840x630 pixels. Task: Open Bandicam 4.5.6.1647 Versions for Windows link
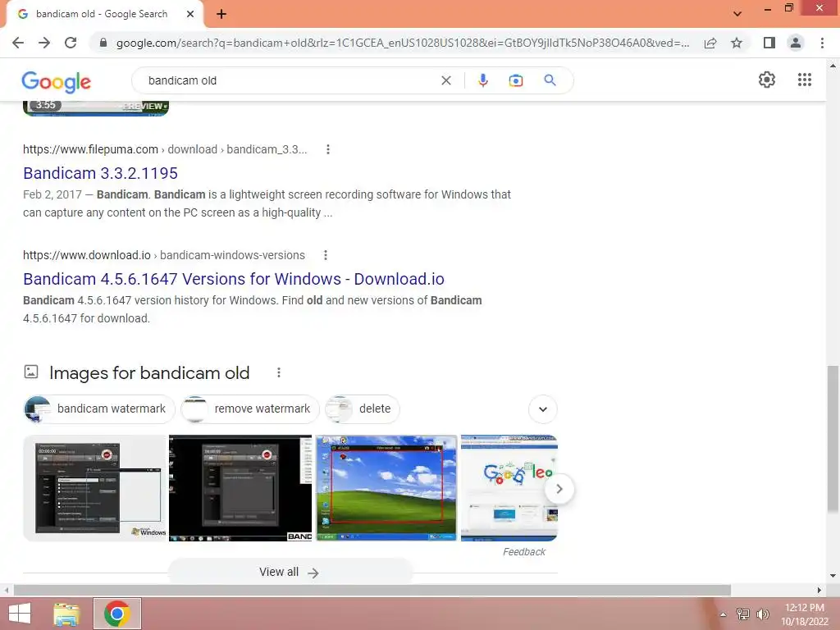coord(234,279)
